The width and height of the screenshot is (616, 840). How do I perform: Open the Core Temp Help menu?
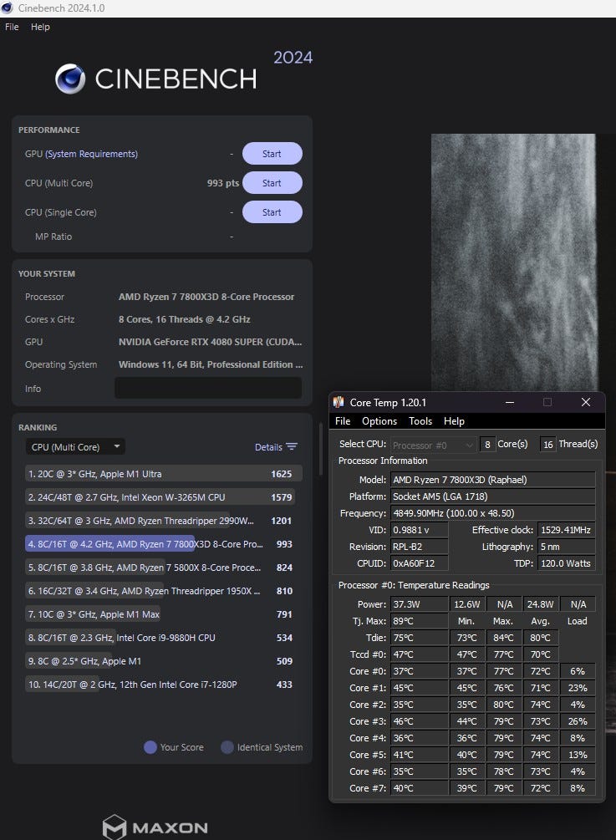point(454,421)
